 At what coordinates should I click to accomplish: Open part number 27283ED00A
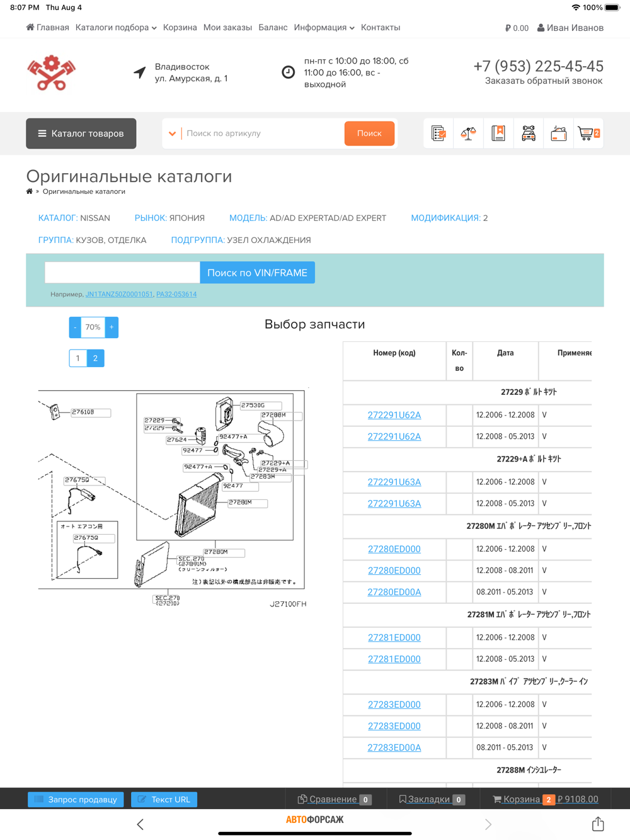tap(394, 747)
